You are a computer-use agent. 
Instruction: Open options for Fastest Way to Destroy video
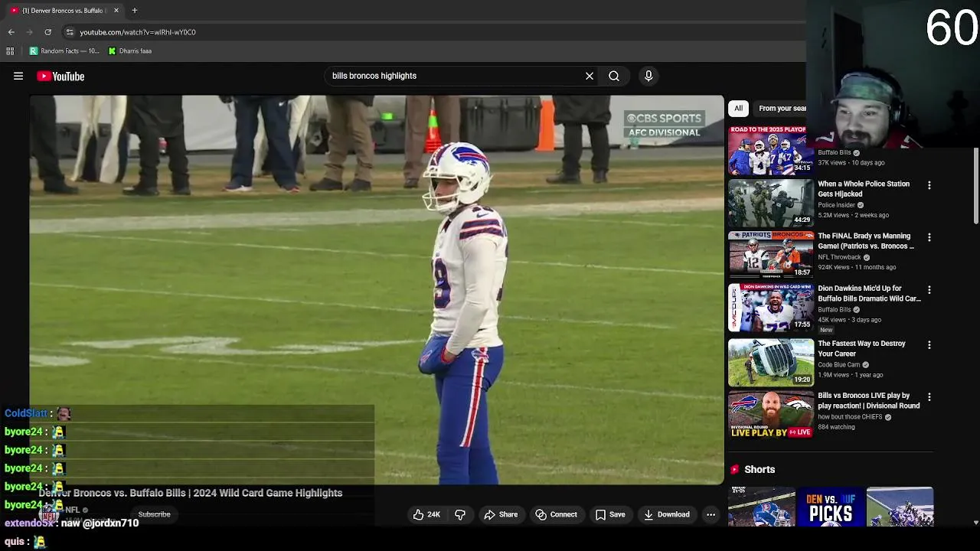[x=929, y=345]
